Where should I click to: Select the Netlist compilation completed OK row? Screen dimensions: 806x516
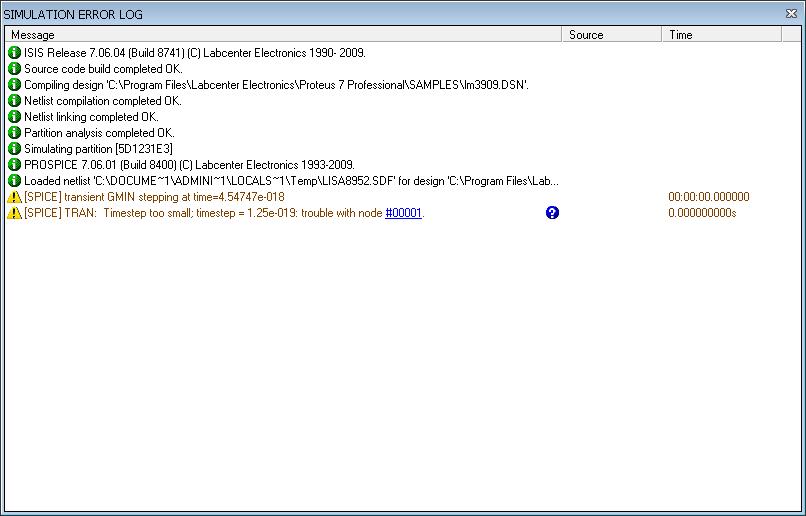[102, 101]
